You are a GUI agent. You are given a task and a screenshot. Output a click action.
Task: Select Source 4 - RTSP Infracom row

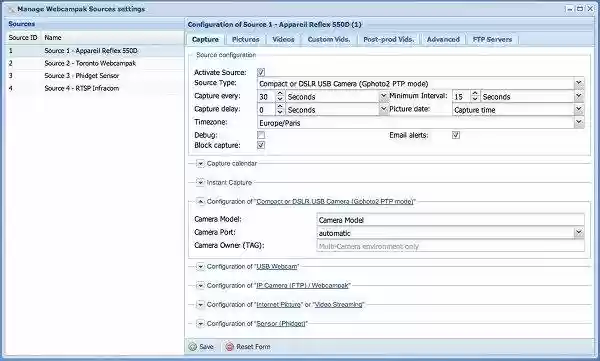click(x=94, y=88)
